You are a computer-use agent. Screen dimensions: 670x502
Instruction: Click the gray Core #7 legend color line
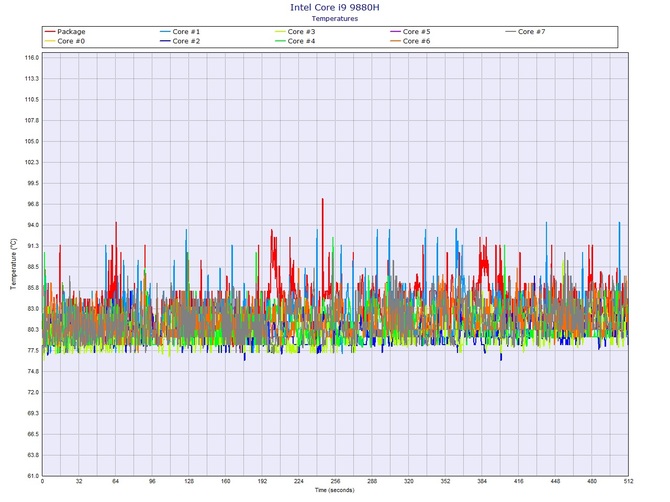point(511,32)
